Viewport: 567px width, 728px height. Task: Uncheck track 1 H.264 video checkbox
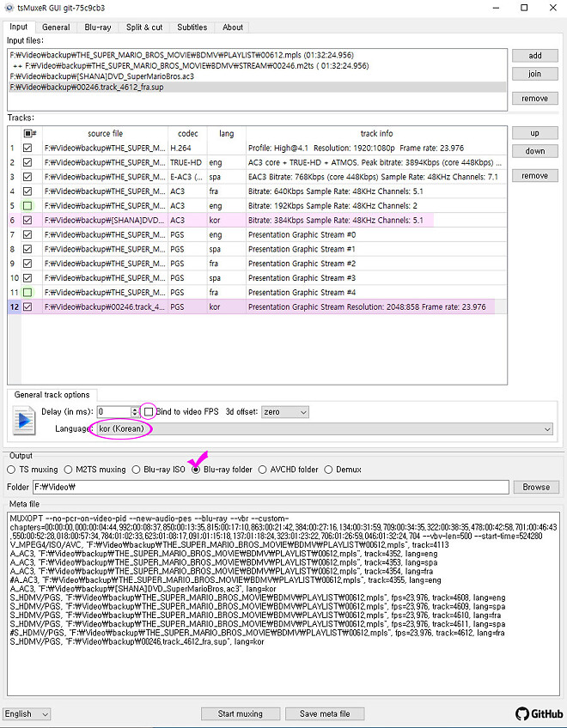(27, 149)
